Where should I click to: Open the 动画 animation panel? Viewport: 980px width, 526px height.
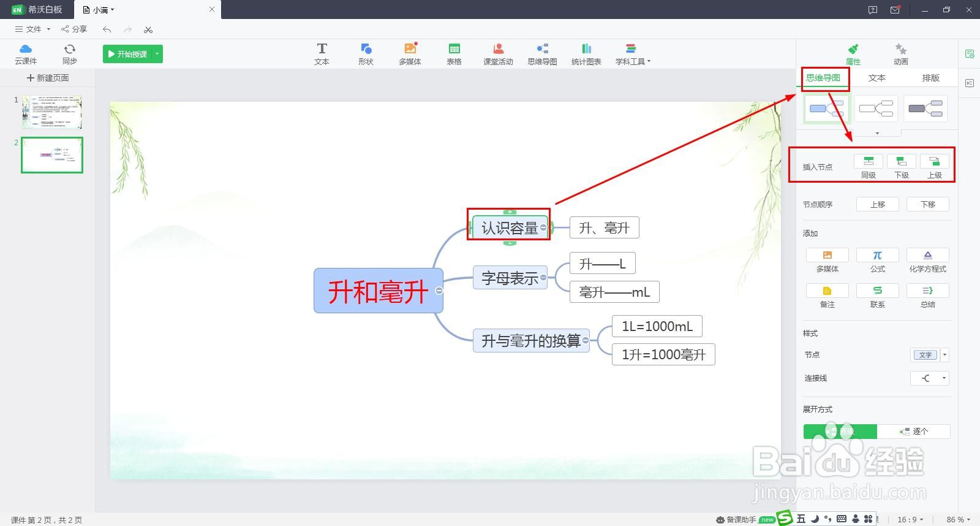coord(900,54)
